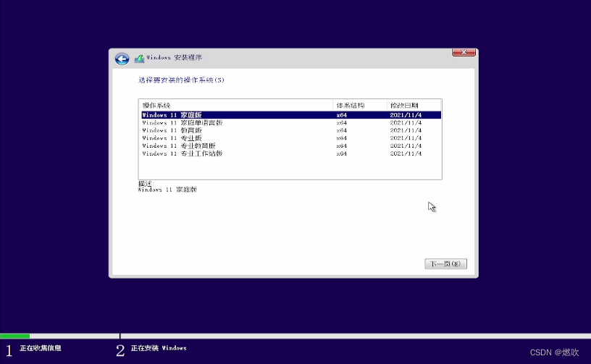
Task: Click step 2 正在安装 Windows label
Action: click(x=159, y=348)
